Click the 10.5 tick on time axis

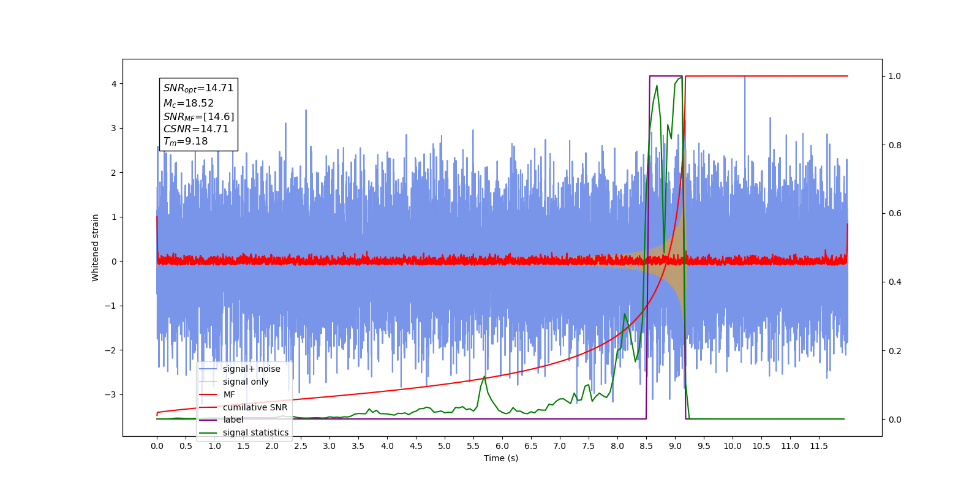[x=761, y=446]
